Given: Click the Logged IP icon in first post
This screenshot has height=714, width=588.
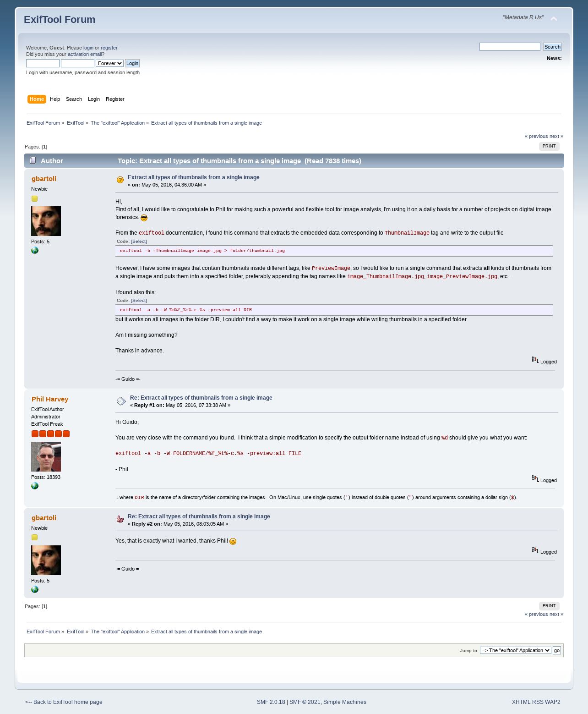Looking at the screenshot, I should [x=535, y=360].
